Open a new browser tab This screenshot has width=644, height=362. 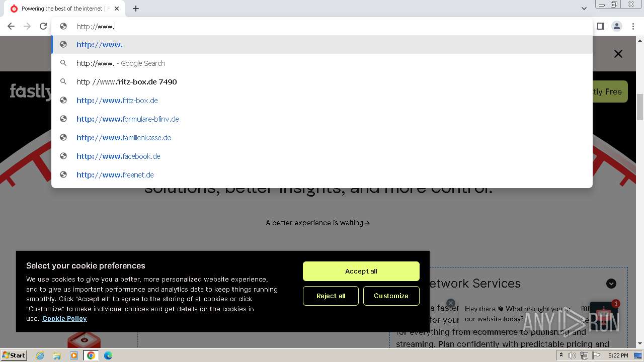click(x=136, y=9)
